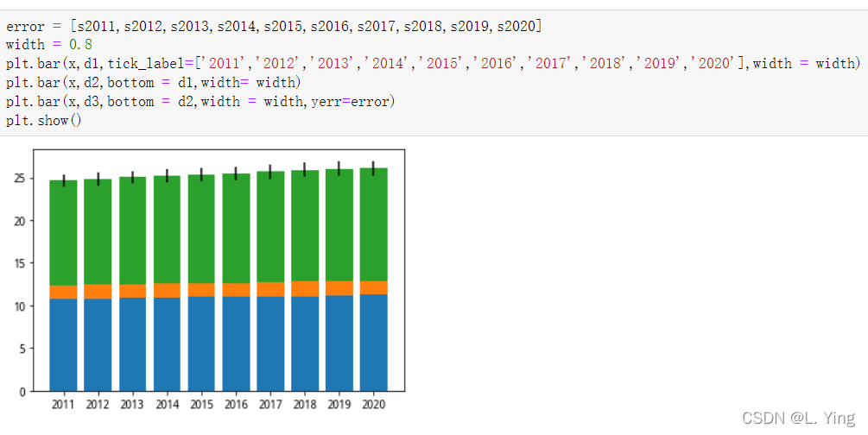Click the green bar segment for 2015

[x=201, y=229]
